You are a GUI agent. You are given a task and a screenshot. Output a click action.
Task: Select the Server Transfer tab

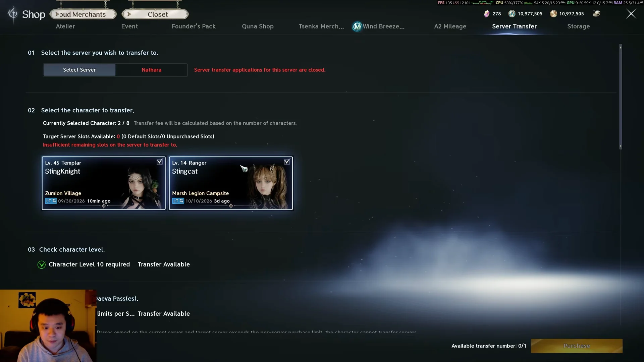point(514,26)
